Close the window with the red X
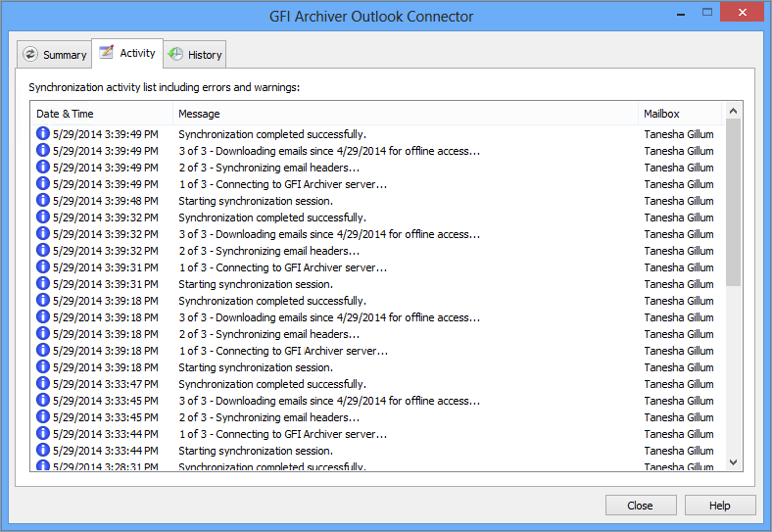772x532 pixels. point(742,13)
